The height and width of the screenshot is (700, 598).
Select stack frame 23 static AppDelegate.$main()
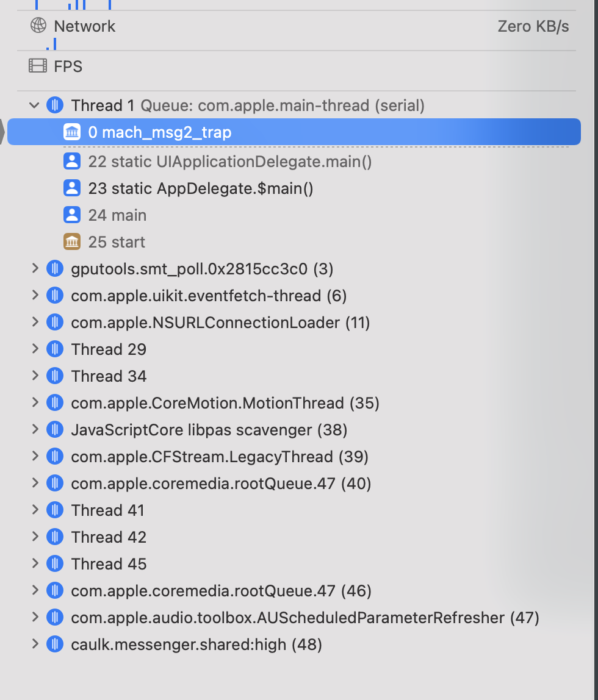pyautogui.click(x=294, y=188)
